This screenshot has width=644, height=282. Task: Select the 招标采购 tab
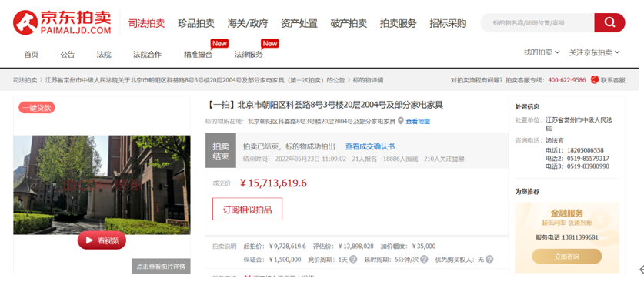coord(448,23)
